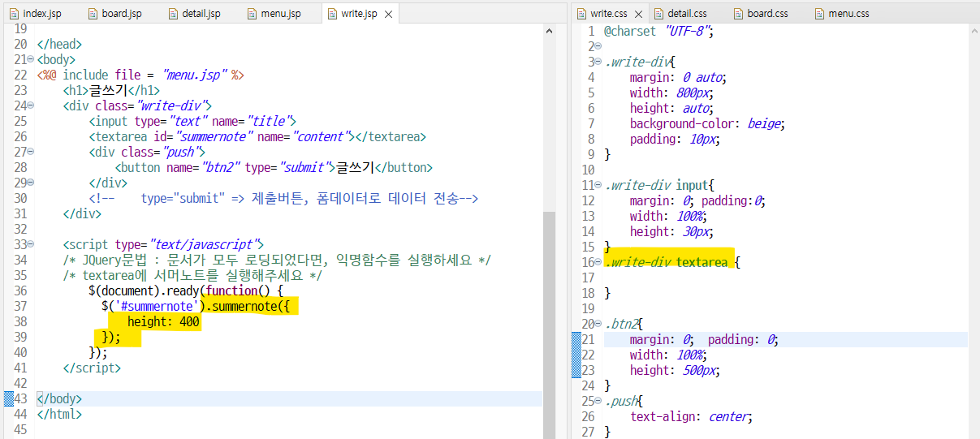
Task: Click the type="submit" HTML comment line
Action: (x=283, y=199)
